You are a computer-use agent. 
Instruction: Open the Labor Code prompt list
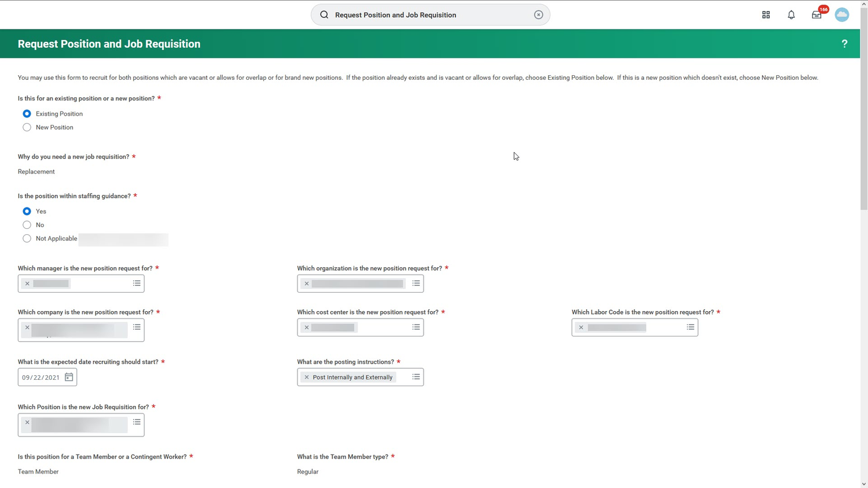click(690, 327)
